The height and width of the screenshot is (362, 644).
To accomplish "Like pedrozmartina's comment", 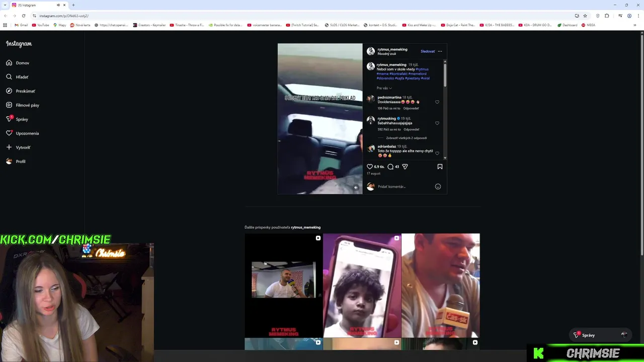I will [x=437, y=102].
